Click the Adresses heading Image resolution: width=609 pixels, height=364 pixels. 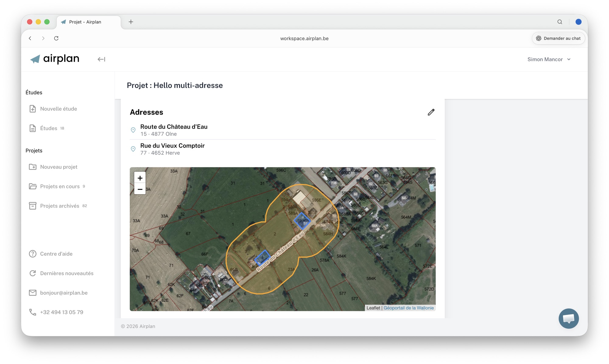(x=146, y=112)
